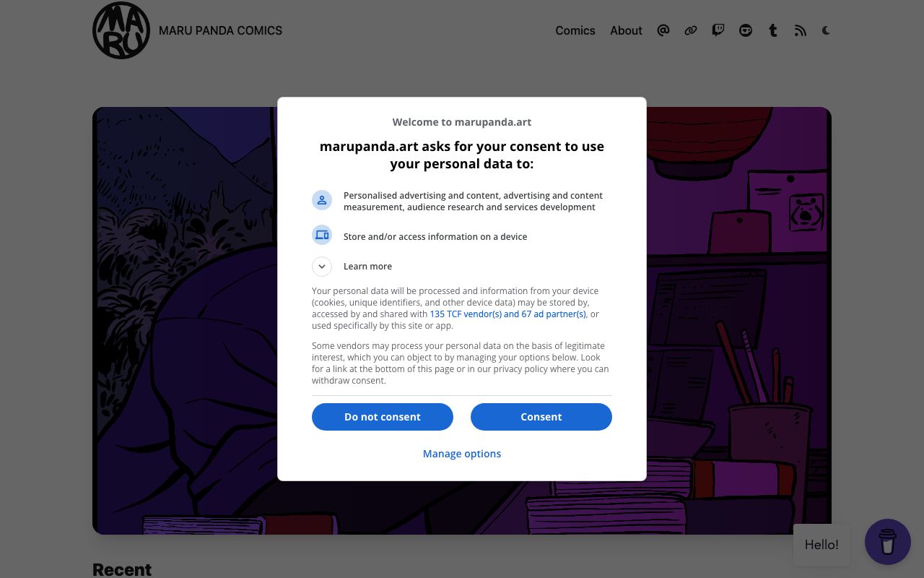
Task: Click the Ko-fi cup icon in header
Action: coord(746,30)
